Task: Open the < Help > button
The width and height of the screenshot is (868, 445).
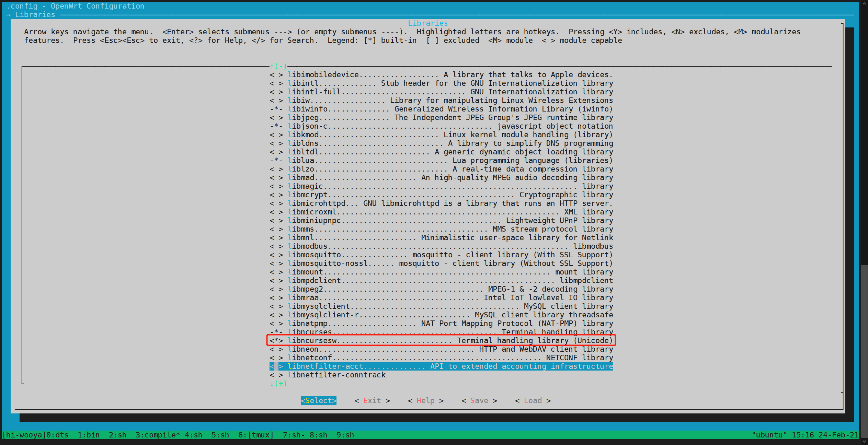Action: (425, 400)
